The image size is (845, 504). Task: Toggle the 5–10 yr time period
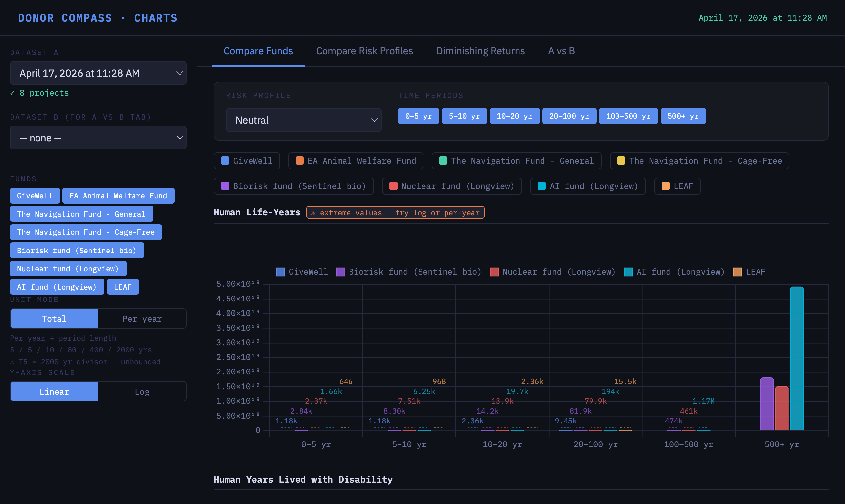(464, 116)
